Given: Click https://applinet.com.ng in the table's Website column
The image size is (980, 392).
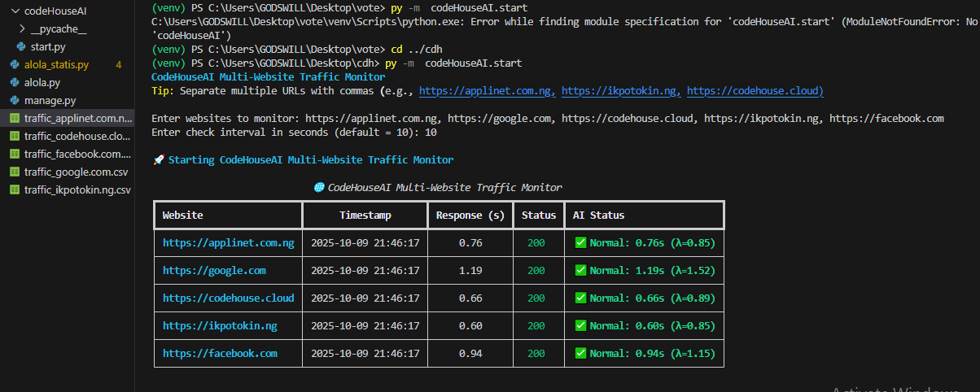Looking at the screenshot, I should [x=229, y=242].
